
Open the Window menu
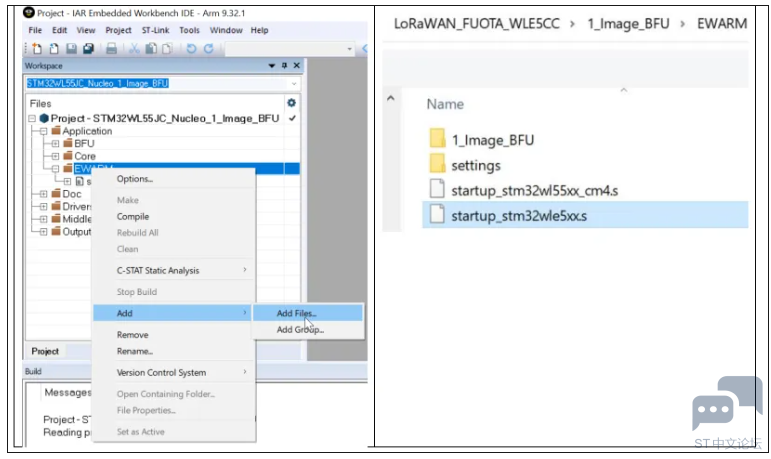tap(226, 30)
